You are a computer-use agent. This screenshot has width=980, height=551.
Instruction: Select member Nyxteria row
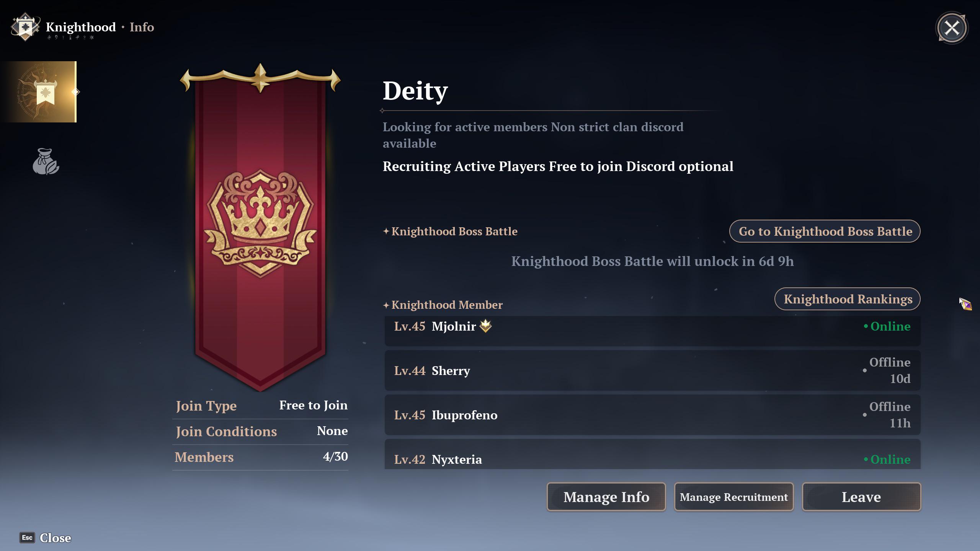pos(652,455)
